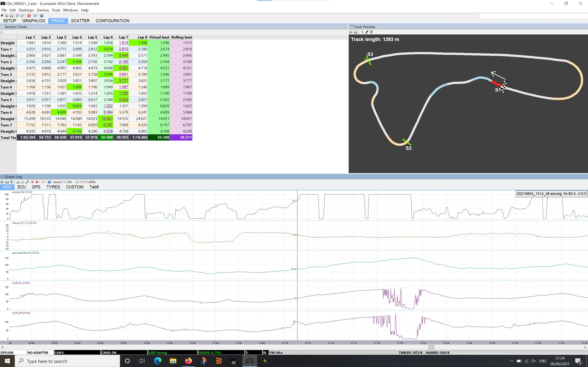Toggle the Track Preview panel window icon
The image size is (588, 367).
point(351,27)
